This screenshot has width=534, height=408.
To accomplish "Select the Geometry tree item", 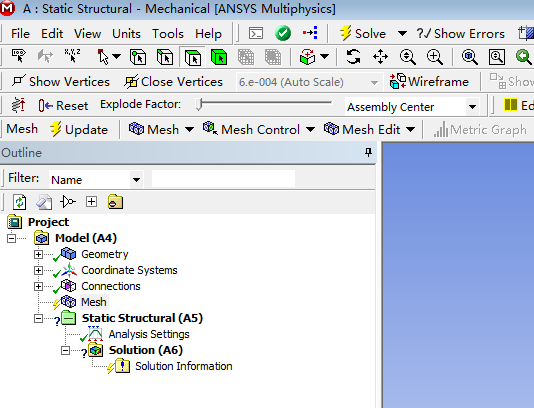I will (105, 254).
